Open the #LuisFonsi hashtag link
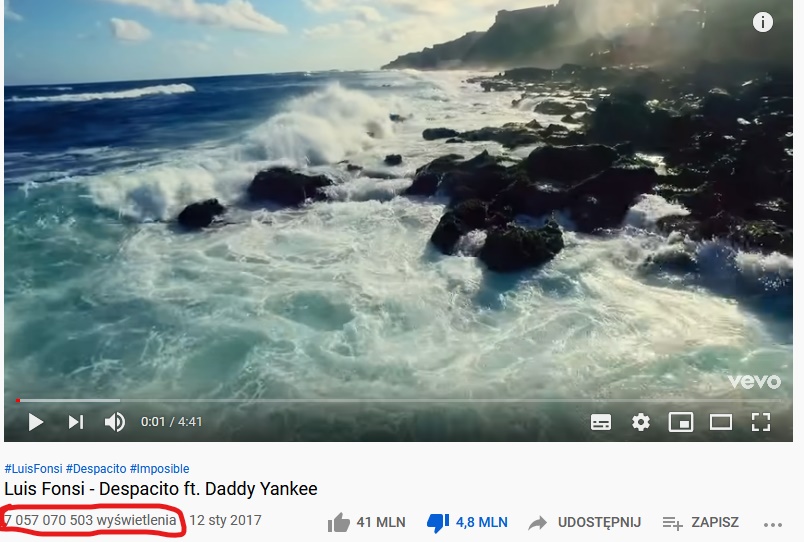The width and height of the screenshot is (804, 542). pyautogui.click(x=33, y=469)
